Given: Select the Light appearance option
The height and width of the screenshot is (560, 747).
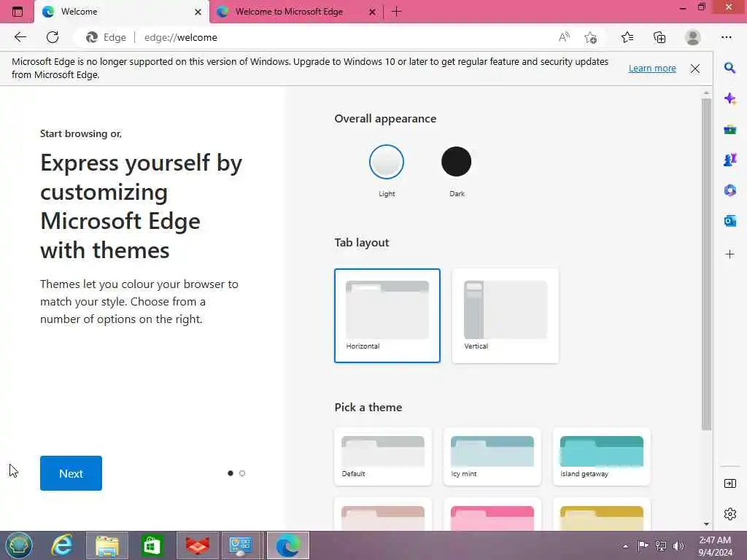Looking at the screenshot, I should pos(387,162).
